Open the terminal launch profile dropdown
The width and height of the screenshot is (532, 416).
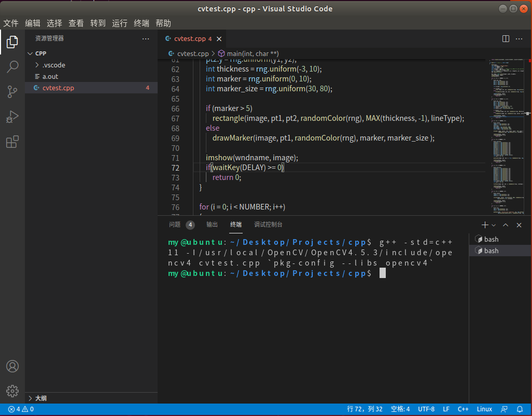click(x=494, y=225)
